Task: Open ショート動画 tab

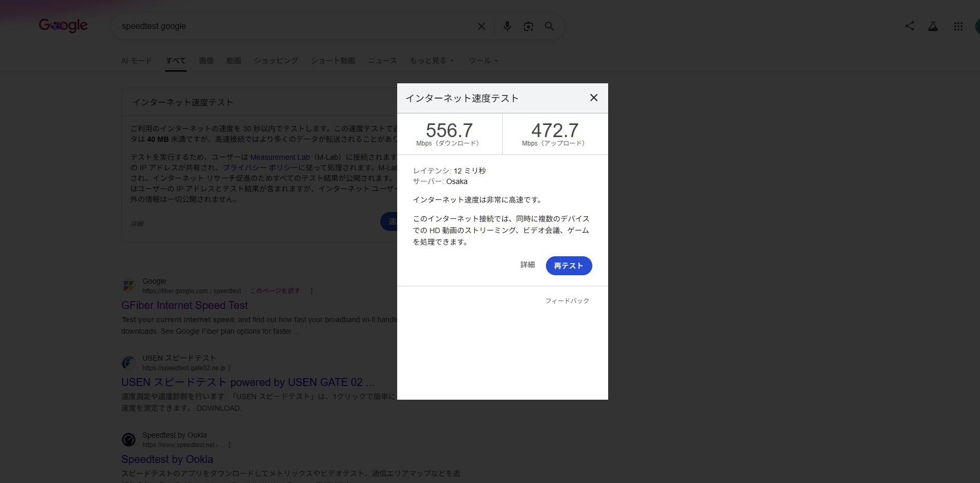Action: click(x=333, y=61)
